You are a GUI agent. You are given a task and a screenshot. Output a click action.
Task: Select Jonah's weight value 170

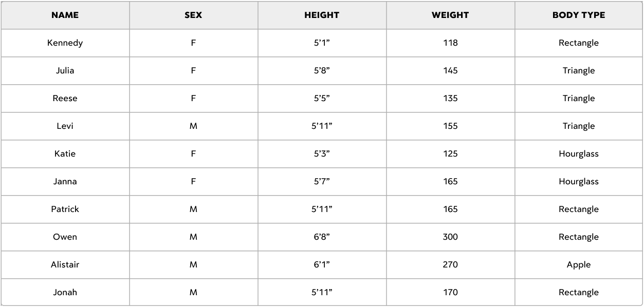click(x=450, y=292)
